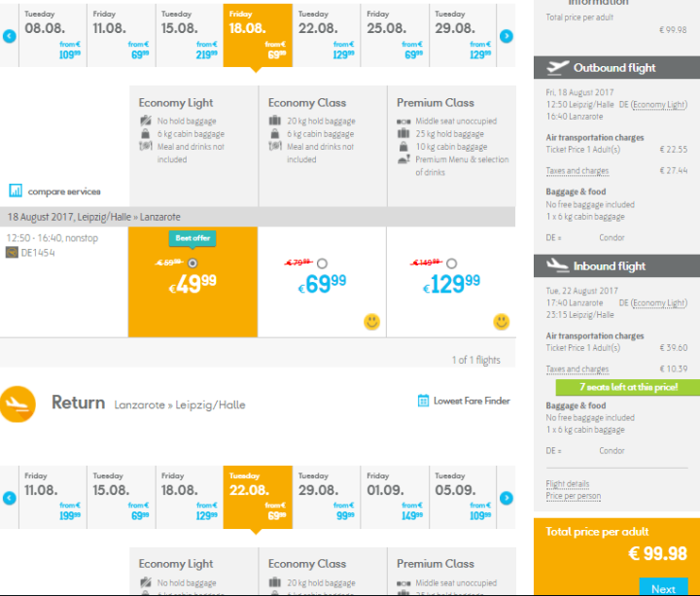Viewport: 700px width, 596px height.
Task: Click the Lowest Fare Finder calendar icon
Action: click(423, 401)
